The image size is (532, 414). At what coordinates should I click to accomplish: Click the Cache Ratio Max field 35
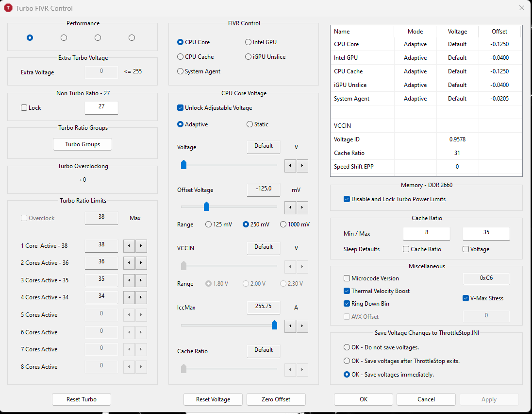(x=486, y=233)
